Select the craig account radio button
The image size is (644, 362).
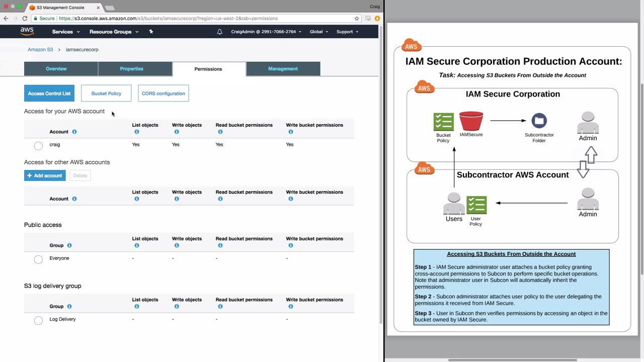38,146
